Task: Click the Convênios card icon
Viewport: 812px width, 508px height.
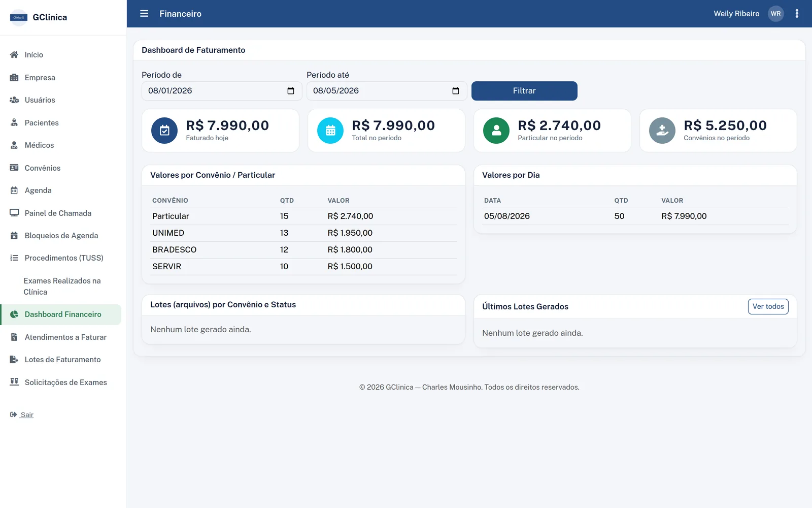Action: point(14,168)
